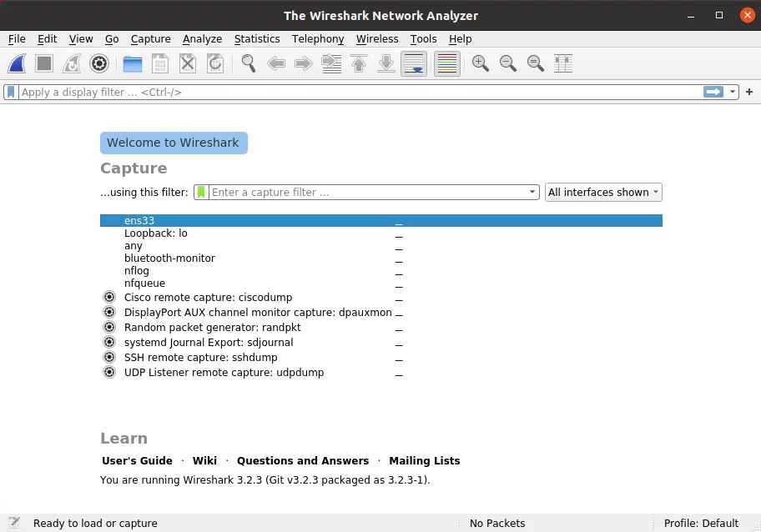Screen dimensions: 761x532
Task: Zoom in main window text
Action: [481, 63]
